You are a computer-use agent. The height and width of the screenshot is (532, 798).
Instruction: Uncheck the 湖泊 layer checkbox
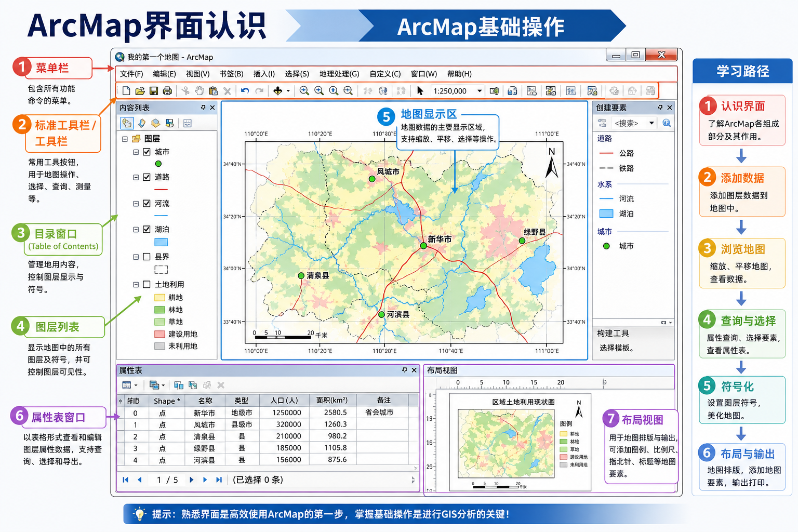click(x=147, y=229)
